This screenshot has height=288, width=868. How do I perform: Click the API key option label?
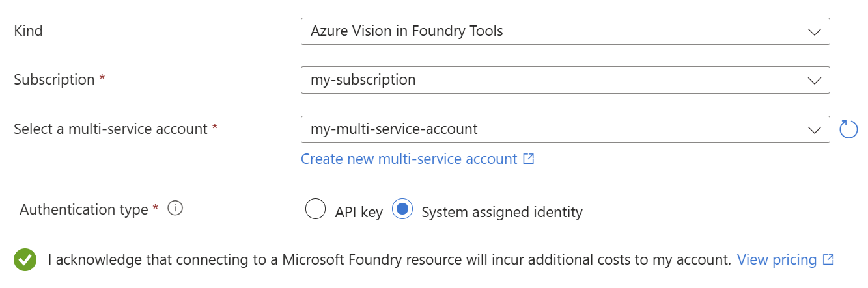(x=359, y=212)
